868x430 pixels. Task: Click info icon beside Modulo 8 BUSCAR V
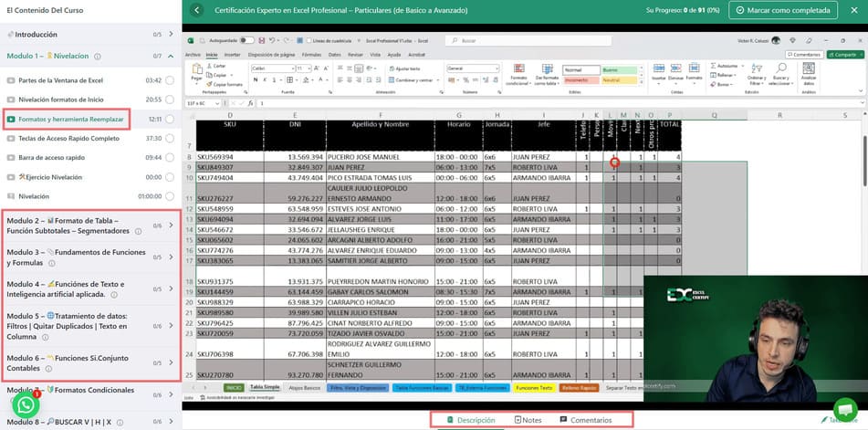click(x=120, y=423)
